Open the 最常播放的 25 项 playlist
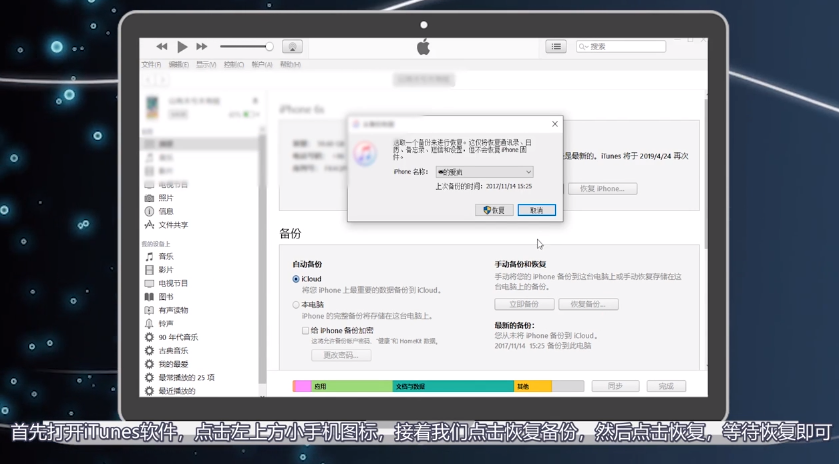839x464 pixels. point(186,377)
